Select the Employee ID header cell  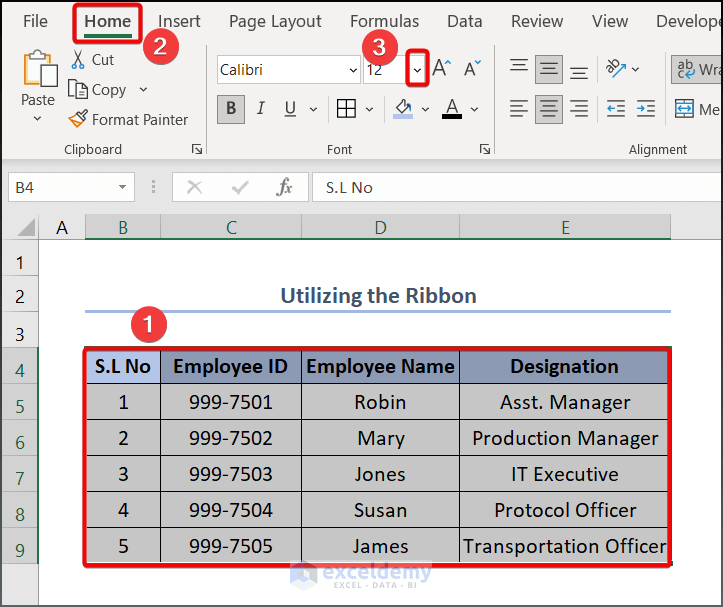[x=231, y=367]
